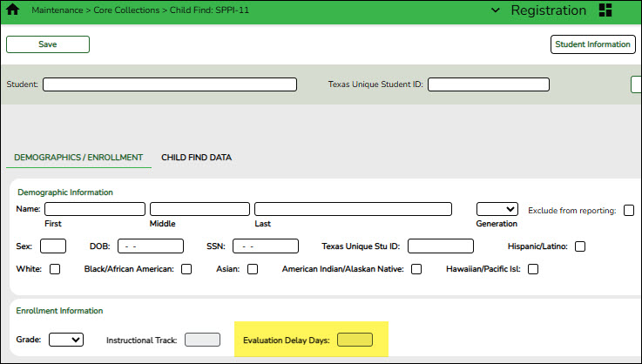Toggle American Indian/Alaskan Native checkbox

[416, 269]
